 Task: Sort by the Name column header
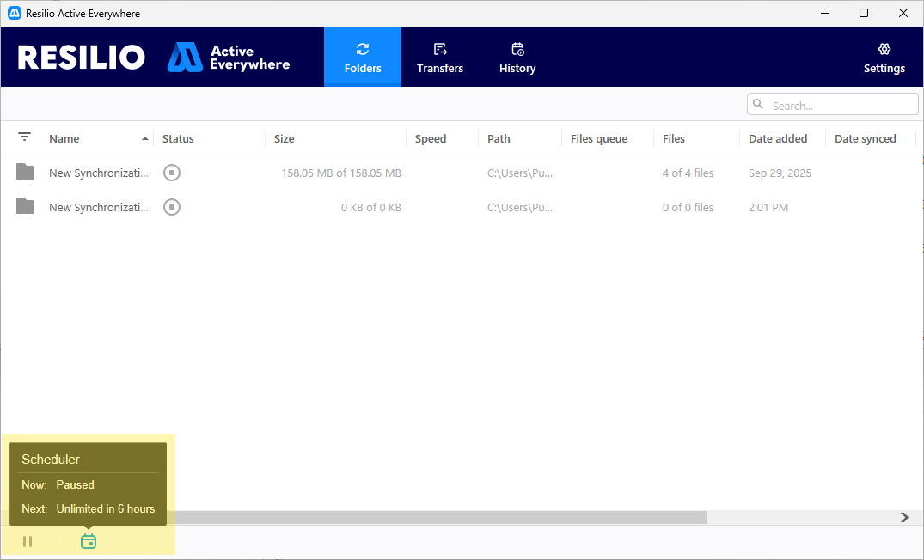64,138
